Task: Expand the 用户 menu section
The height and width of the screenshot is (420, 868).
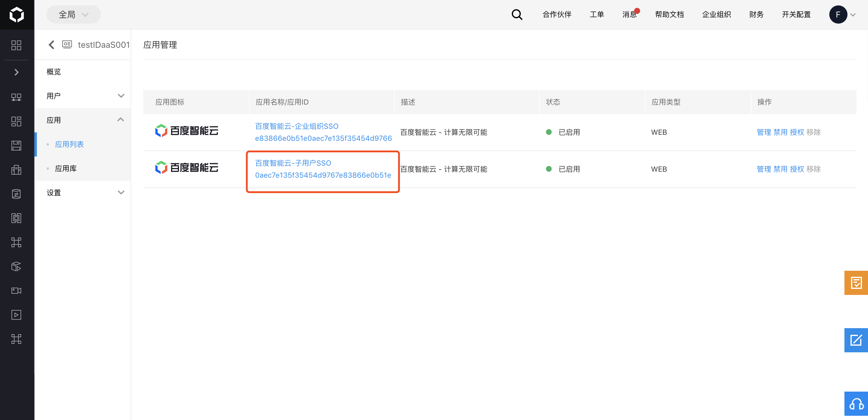Action: [83, 96]
